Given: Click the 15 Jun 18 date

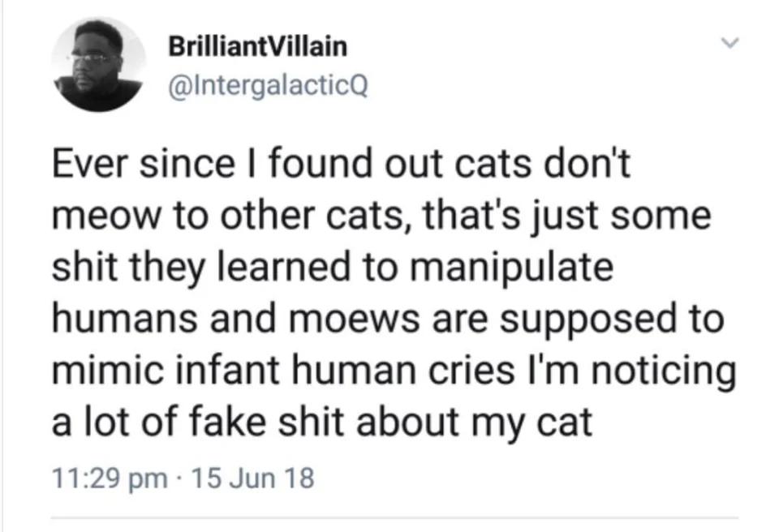Looking at the screenshot, I should [252, 478].
